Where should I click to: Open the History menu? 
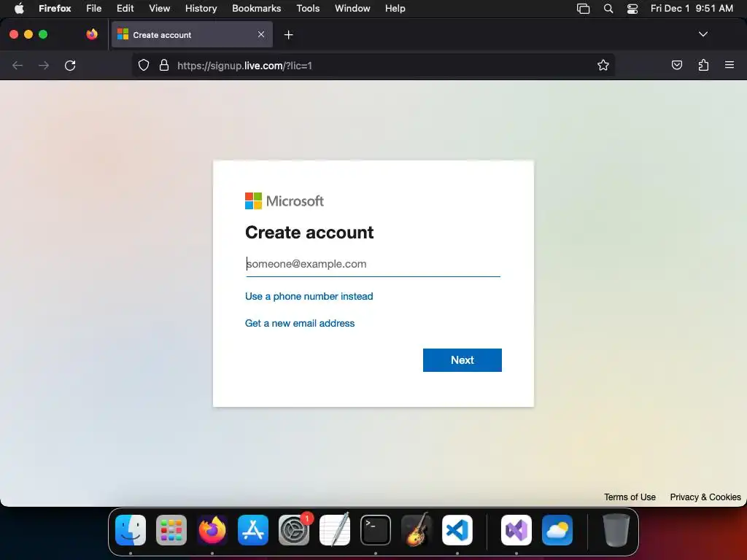click(x=201, y=9)
